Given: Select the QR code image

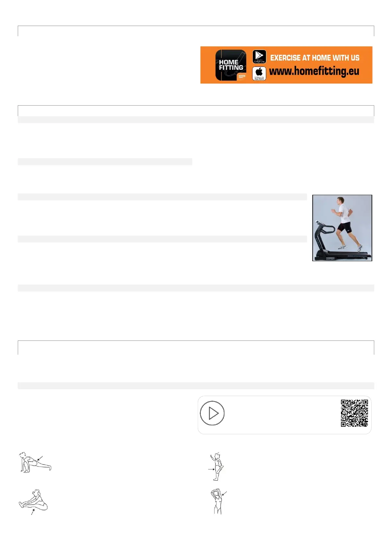Looking at the screenshot, I should coord(354,413).
